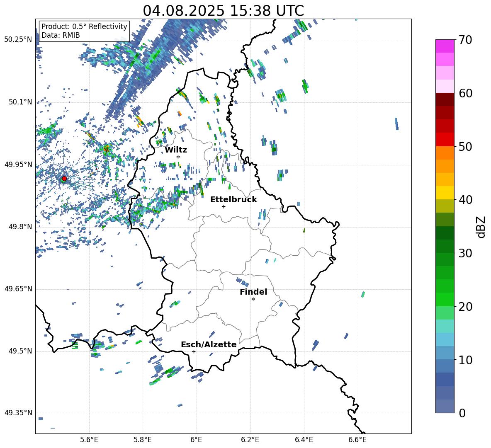Click the magenta top colorbar segment
Screen dimensions: 491x448
point(445,46)
